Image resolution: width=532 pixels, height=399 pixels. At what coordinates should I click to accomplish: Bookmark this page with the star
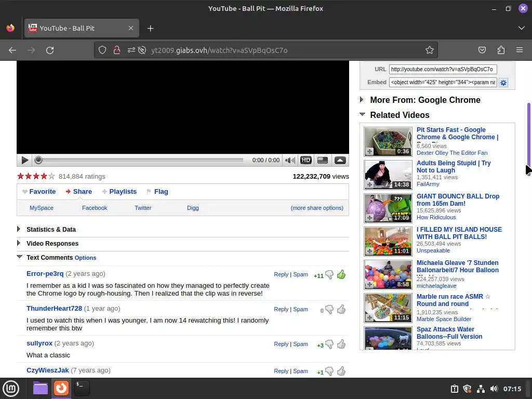coord(430,50)
